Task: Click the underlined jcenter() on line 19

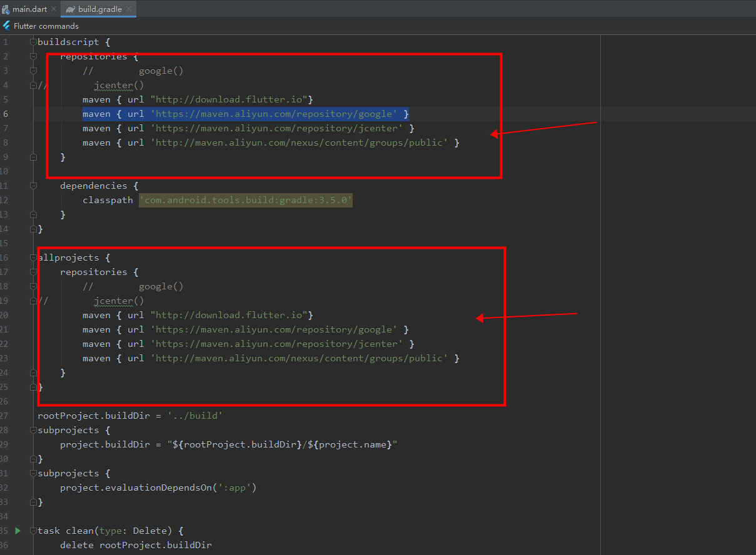Action: point(119,301)
